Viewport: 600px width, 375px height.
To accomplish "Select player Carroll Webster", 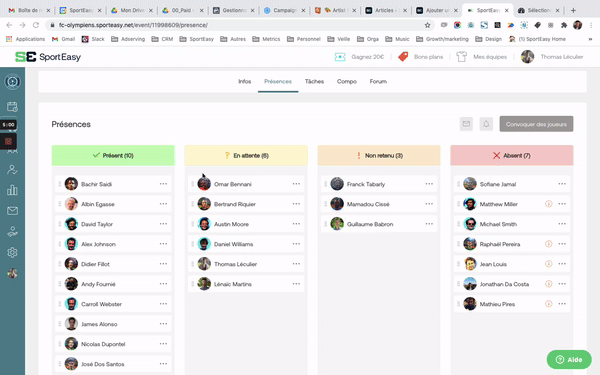I will tap(113, 304).
